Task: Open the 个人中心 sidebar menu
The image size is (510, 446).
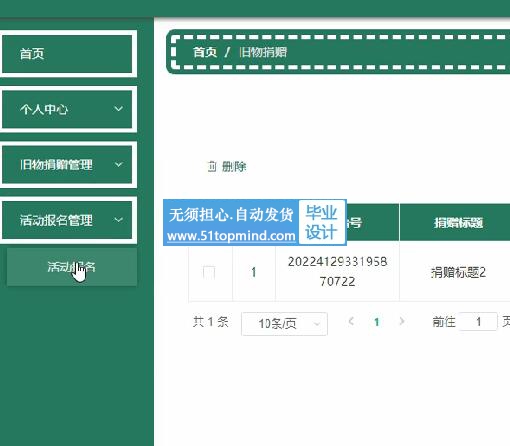Action: coord(67,109)
